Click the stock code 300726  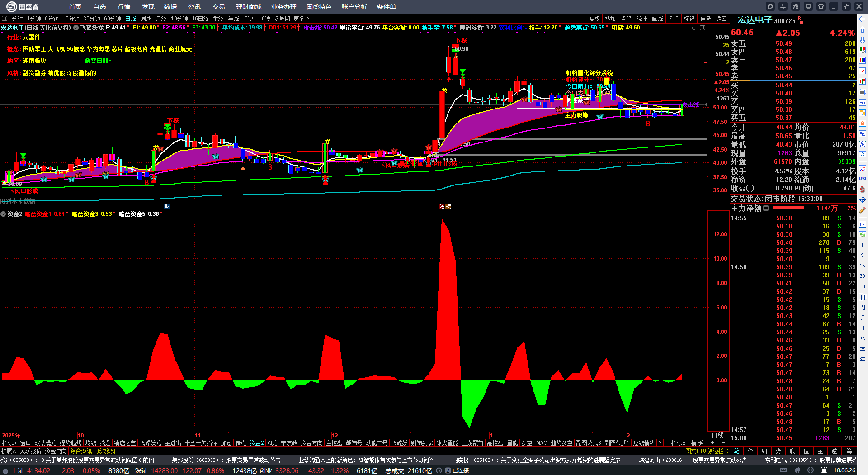tap(784, 21)
